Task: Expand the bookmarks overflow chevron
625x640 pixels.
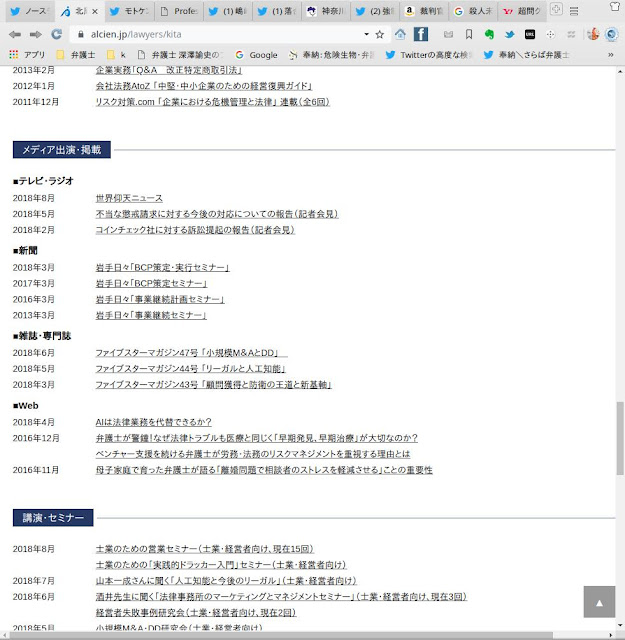Action: 611,55
